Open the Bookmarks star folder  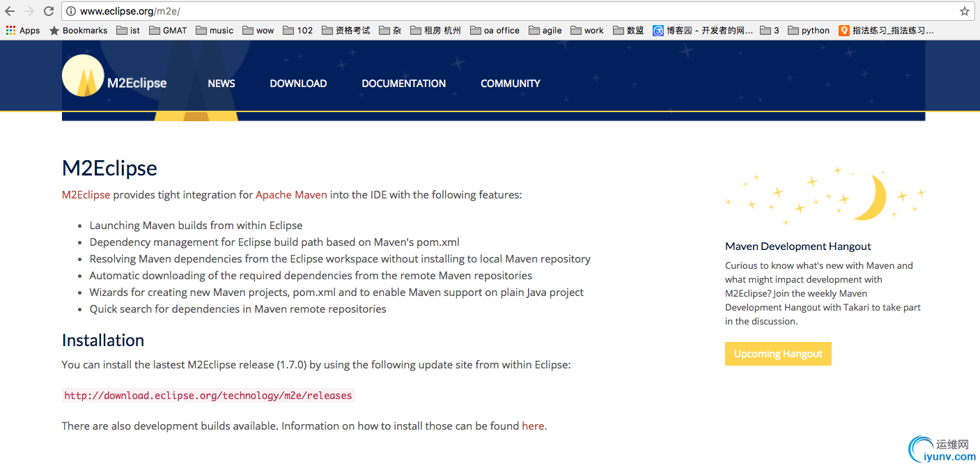[x=78, y=31]
